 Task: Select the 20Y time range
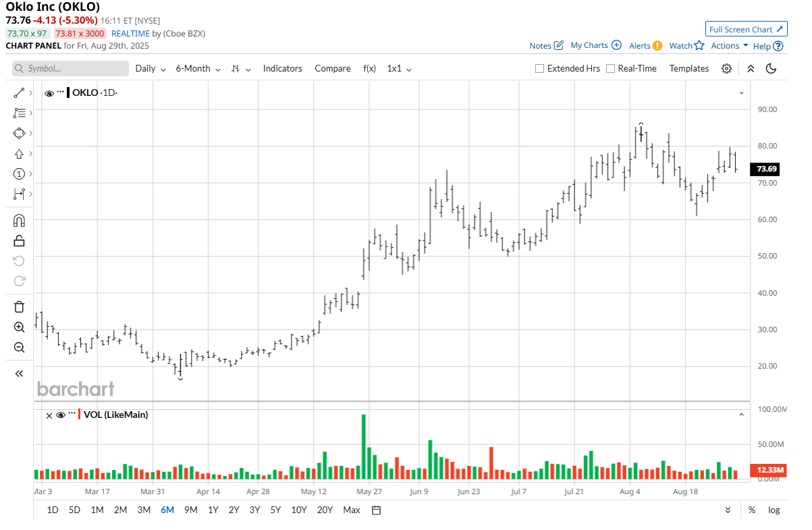coord(325,510)
